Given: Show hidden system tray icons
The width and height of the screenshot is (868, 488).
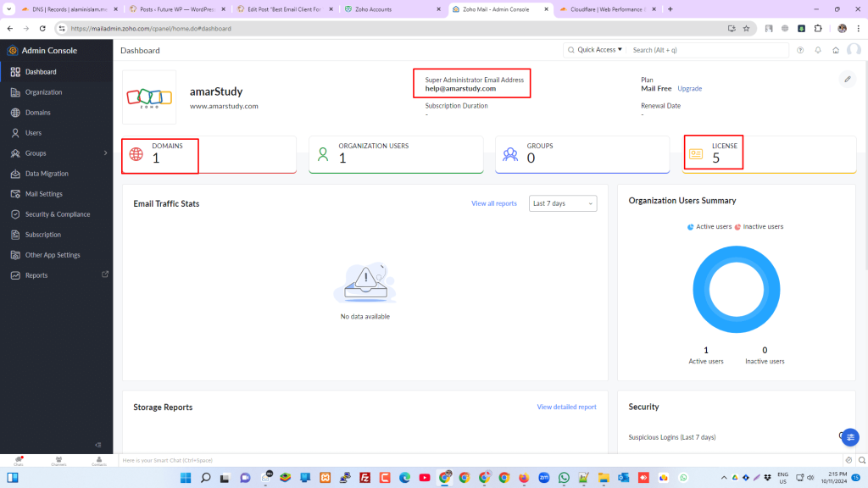Looking at the screenshot, I should [724, 478].
